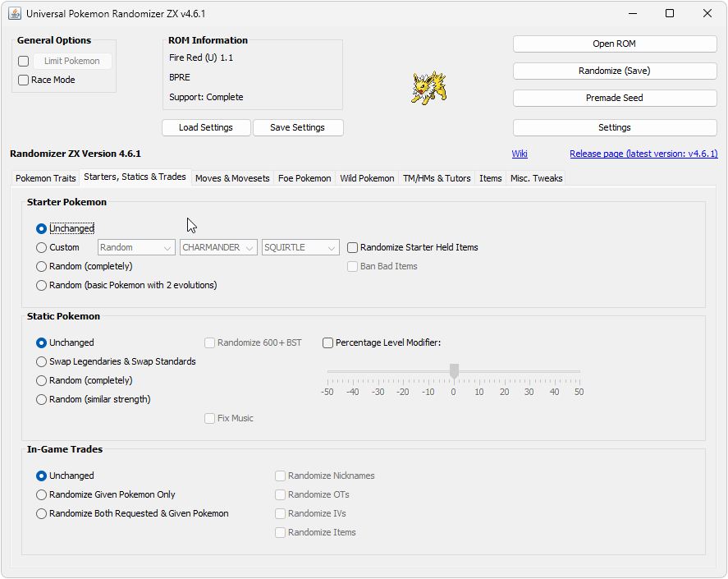Expand the CHARMANDER starter dropdown
Screen dimensions: 728x579
pos(218,247)
